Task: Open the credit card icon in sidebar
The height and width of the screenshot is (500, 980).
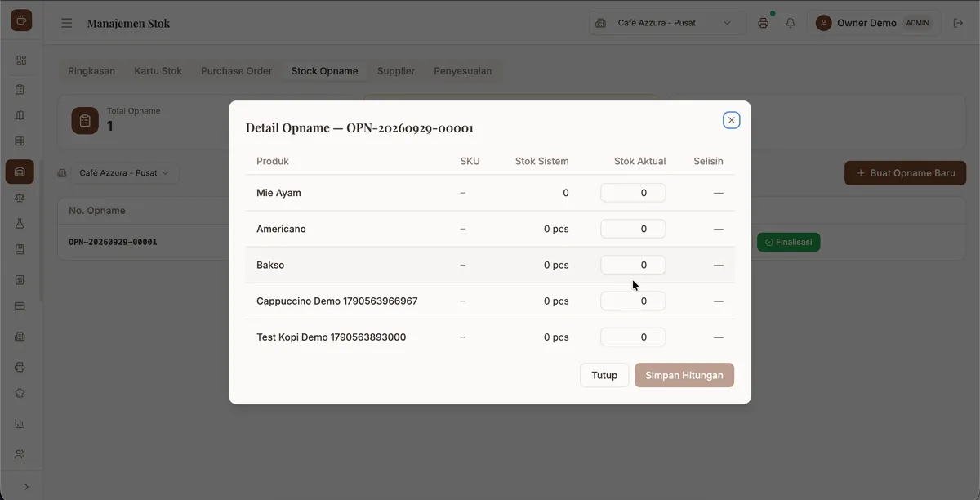Action: click(20, 306)
